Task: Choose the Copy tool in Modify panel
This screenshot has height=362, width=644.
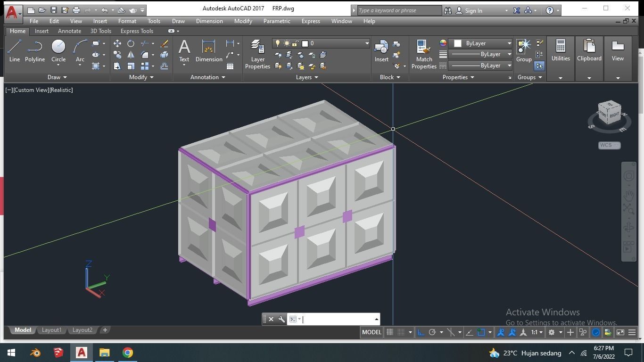Action: [x=117, y=55]
